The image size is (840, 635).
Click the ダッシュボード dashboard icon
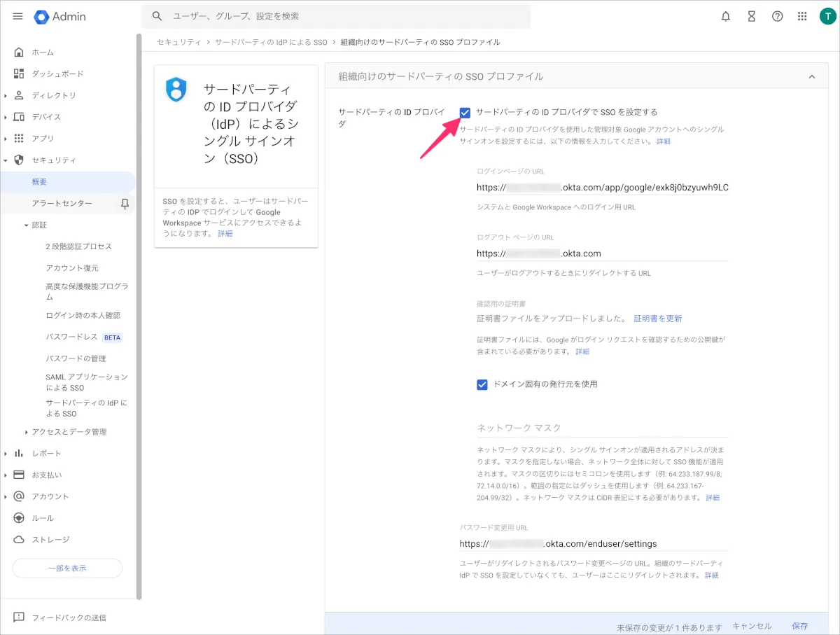19,74
